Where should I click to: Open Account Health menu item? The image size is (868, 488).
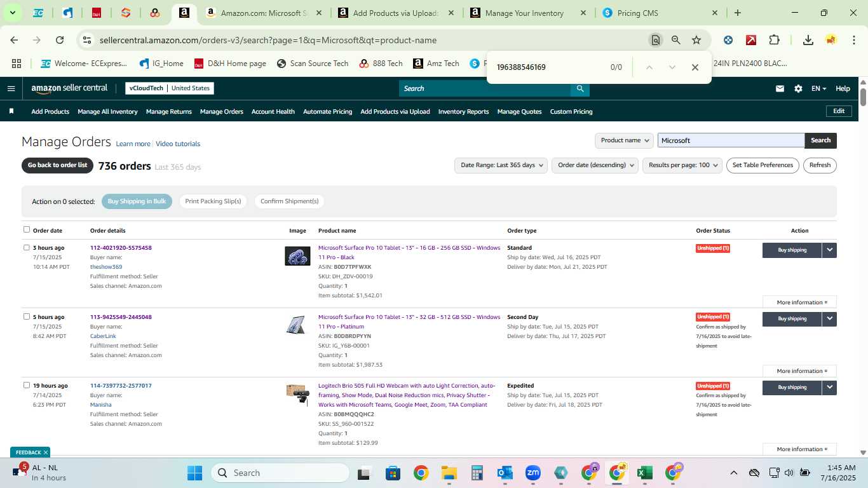(x=273, y=112)
